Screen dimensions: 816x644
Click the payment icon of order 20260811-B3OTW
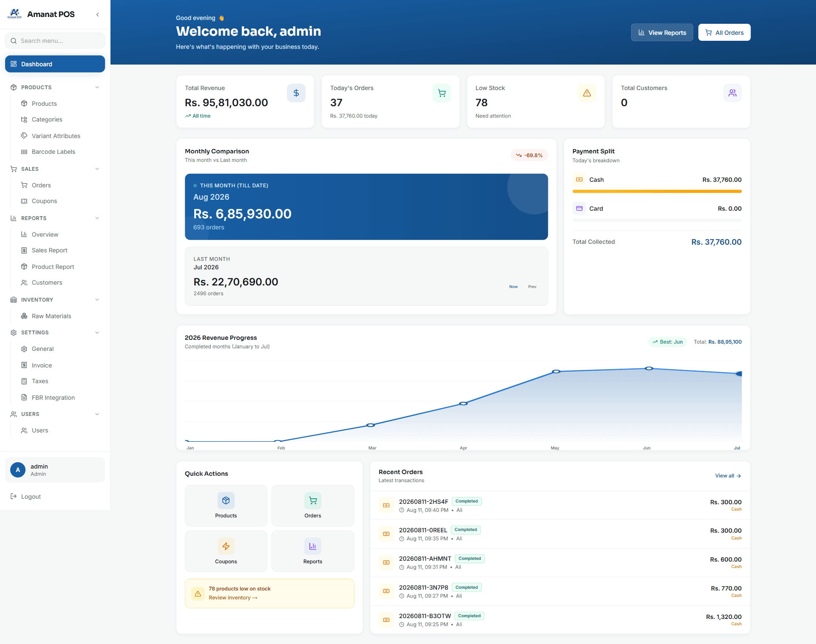click(x=386, y=620)
